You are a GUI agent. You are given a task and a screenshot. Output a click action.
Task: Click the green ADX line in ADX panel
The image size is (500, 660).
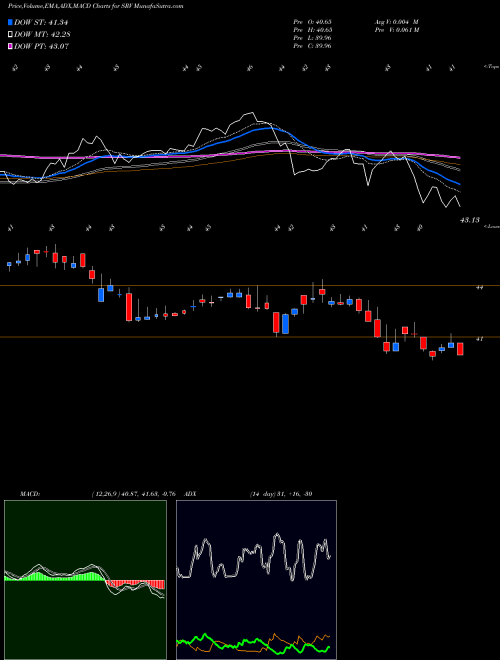[253, 645]
